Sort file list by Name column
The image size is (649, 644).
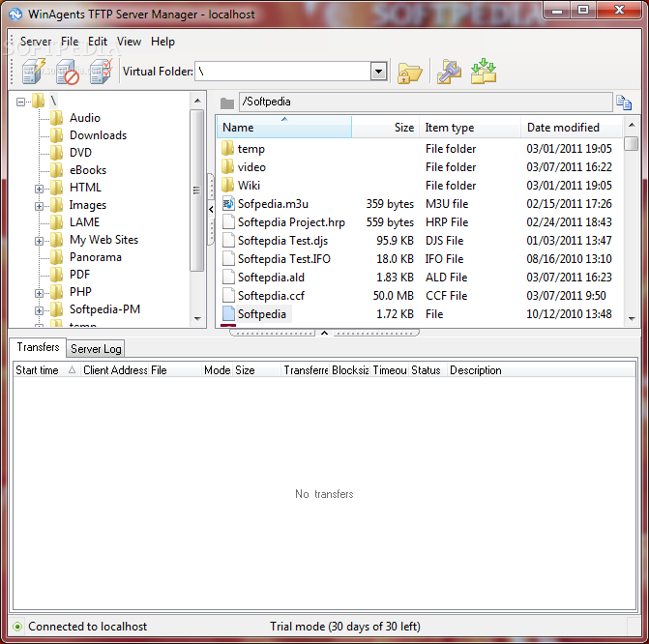(x=284, y=128)
